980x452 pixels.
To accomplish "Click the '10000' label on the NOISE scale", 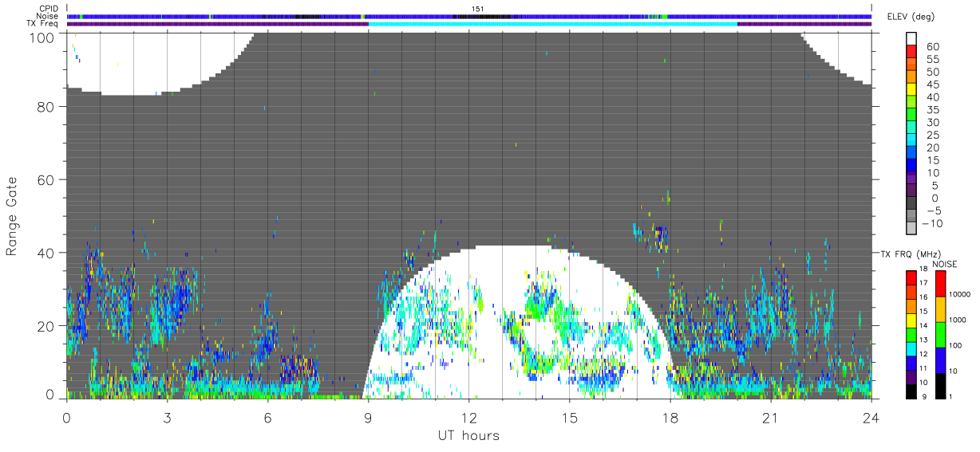I will tap(960, 294).
